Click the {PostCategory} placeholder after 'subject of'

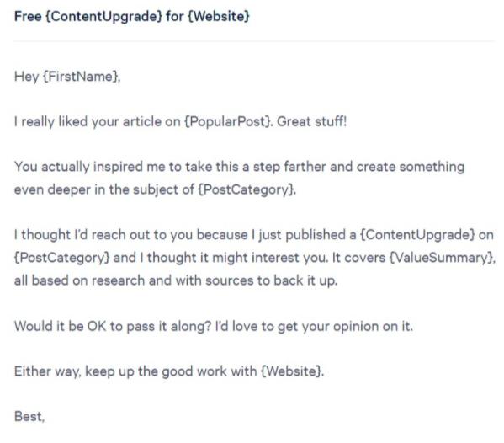[247, 189]
